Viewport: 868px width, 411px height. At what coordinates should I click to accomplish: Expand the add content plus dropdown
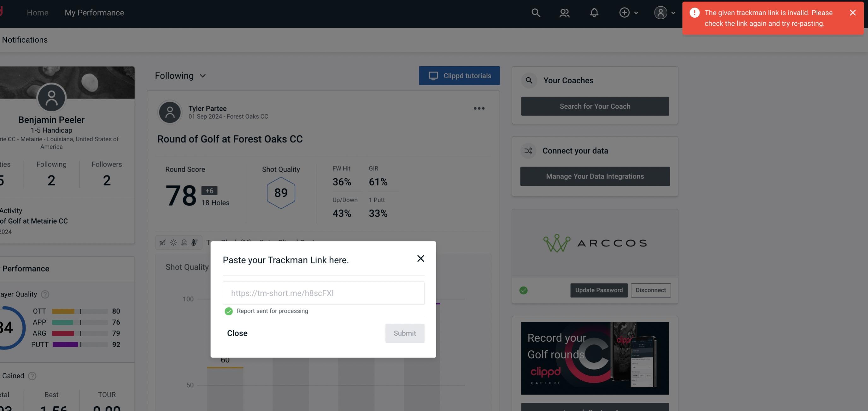point(629,12)
